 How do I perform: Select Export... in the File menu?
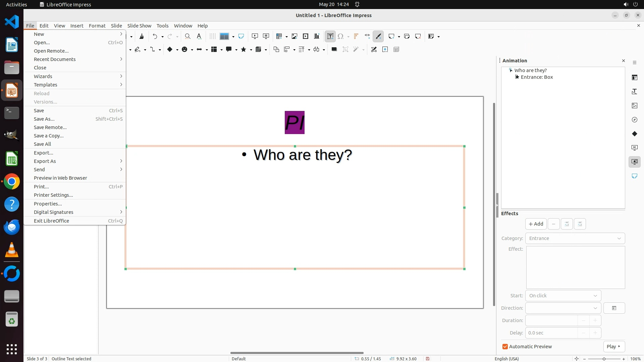coord(44,153)
